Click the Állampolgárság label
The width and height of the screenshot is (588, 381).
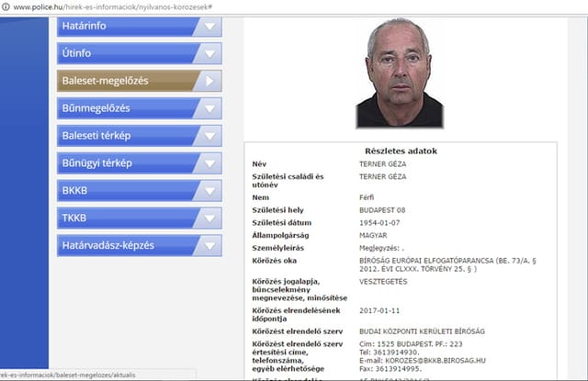pyautogui.click(x=280, y=235)
